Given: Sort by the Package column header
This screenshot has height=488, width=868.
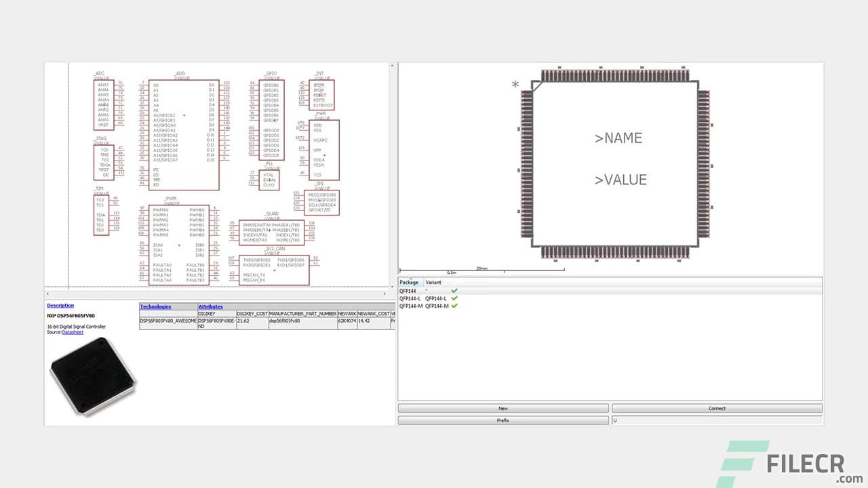Looking at the screenshot, I should (410, 282).
